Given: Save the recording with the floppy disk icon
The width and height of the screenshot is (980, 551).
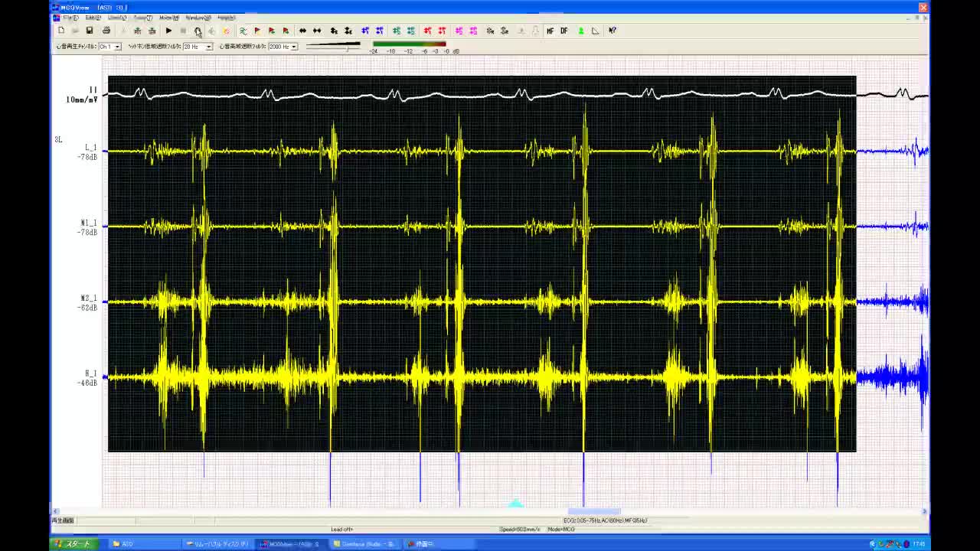Looking at the screenshot, I should pos(90,31).
